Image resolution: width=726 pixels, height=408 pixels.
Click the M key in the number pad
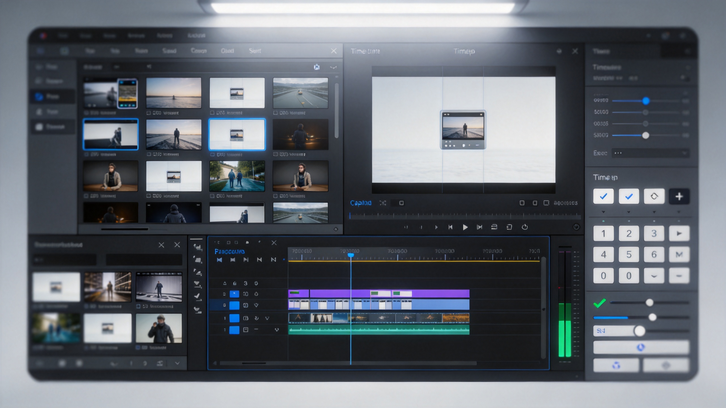679,254
